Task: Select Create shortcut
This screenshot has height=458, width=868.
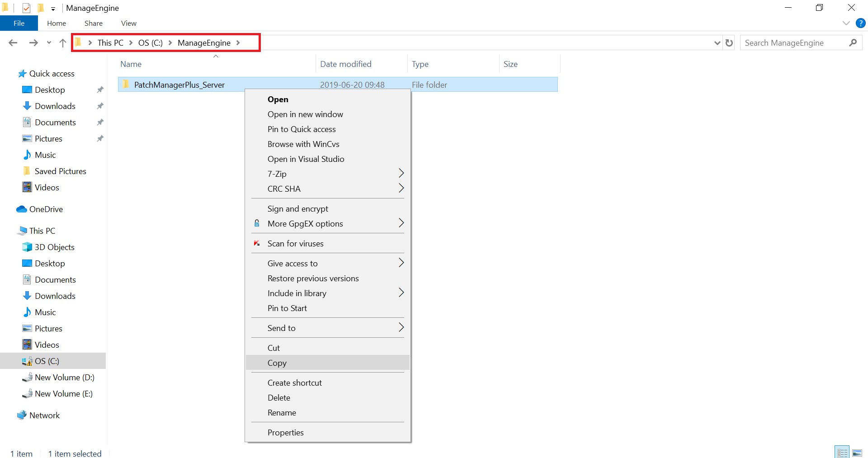Action: (x=328, y=383)
